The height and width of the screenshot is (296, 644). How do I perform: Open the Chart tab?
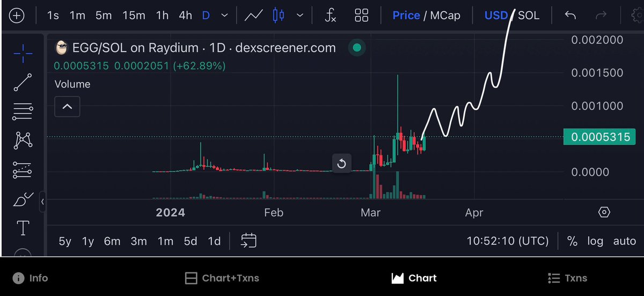pyautogui.click(x=414, y=278)
